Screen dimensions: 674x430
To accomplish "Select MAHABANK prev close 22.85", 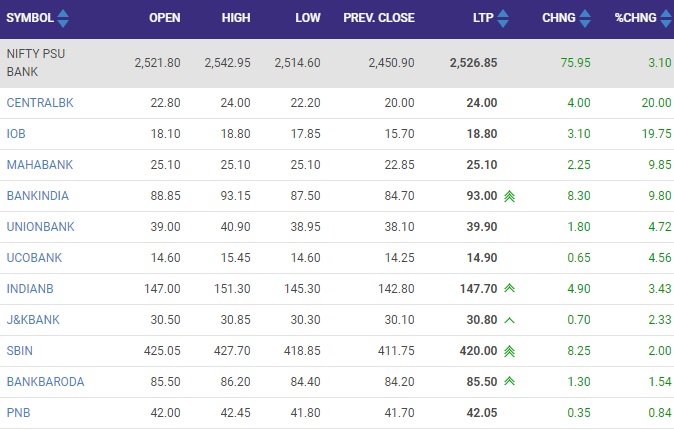I will (x=399, y=165).
